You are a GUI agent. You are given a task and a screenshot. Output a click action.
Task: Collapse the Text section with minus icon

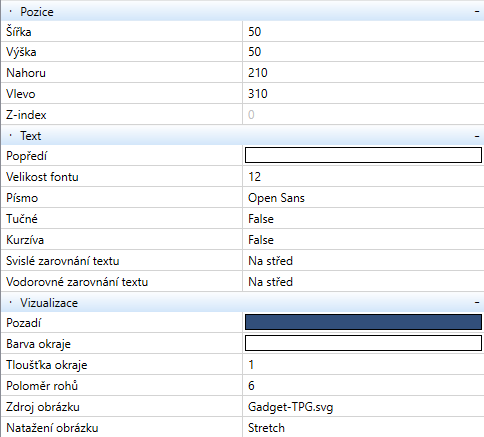pos(477,136)
